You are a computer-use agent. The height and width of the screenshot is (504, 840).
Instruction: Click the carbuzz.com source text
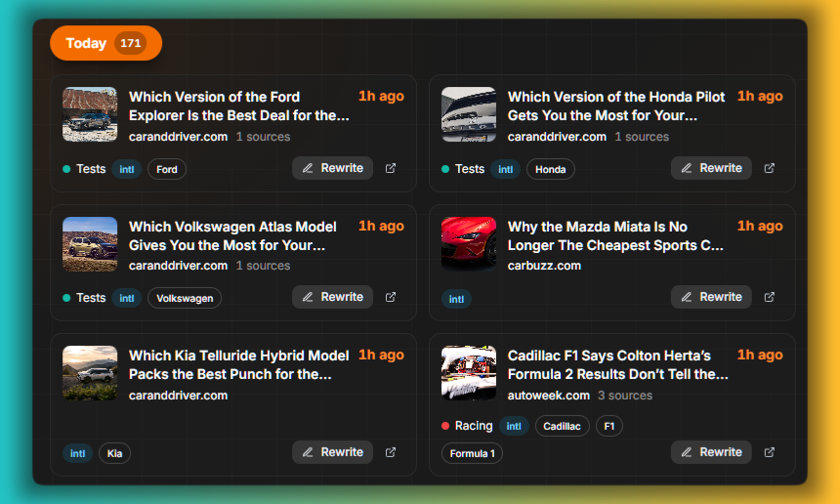tap(544, 266)
